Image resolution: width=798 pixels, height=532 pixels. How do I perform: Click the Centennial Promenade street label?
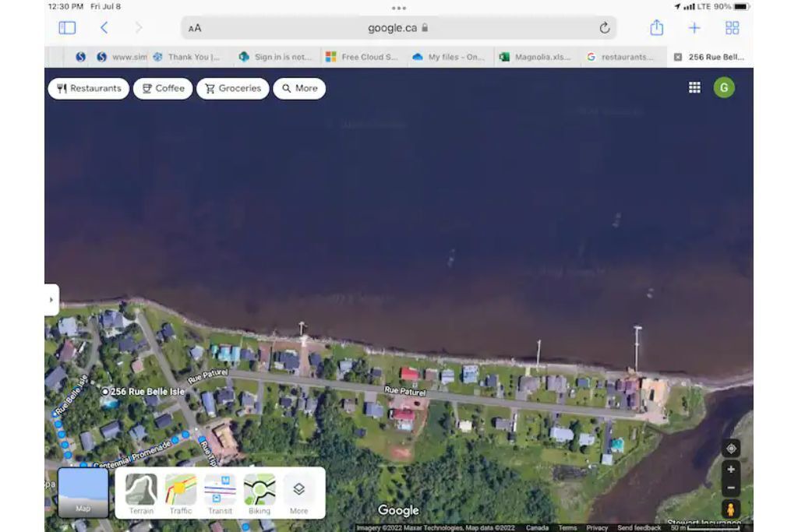132,455
